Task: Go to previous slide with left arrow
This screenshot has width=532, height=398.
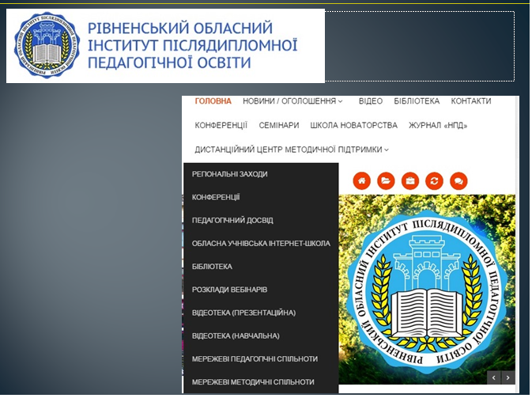Action: point(493,377)
